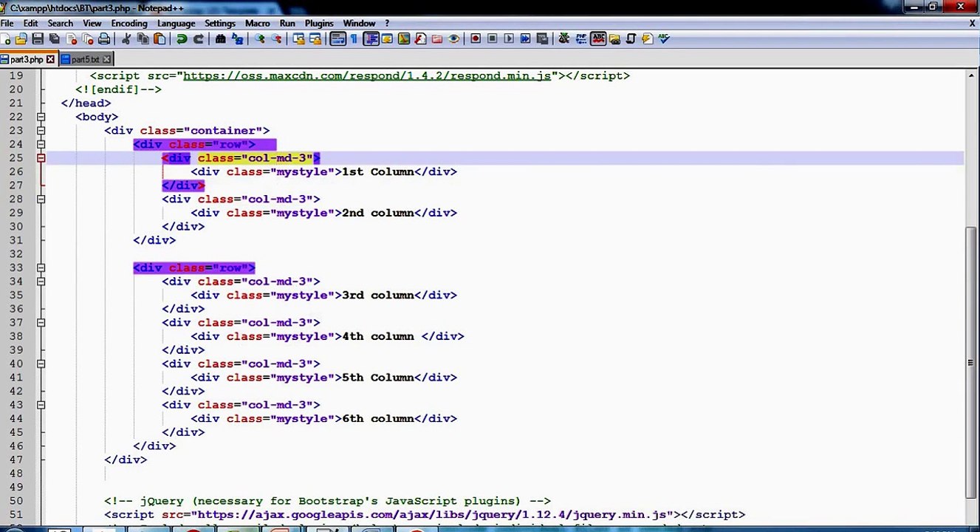Close the part5.txt tab with its X
The image size is (980, 532).
(x=106, y=59)
